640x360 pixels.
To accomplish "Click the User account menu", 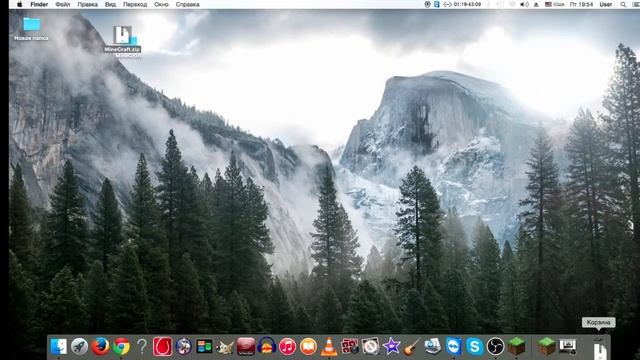I will pyautogui.click(x=606, y=4).
